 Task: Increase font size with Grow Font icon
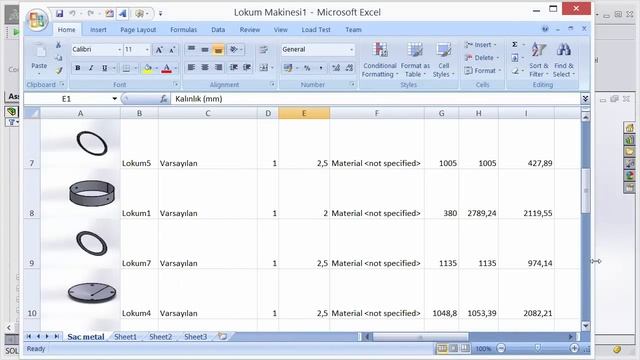point(159,50)
